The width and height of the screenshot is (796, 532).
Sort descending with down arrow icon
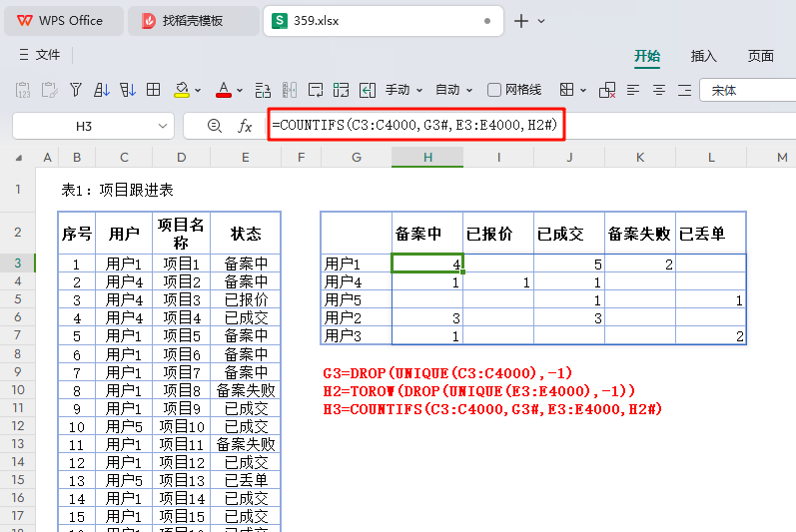tap(128, 90)
